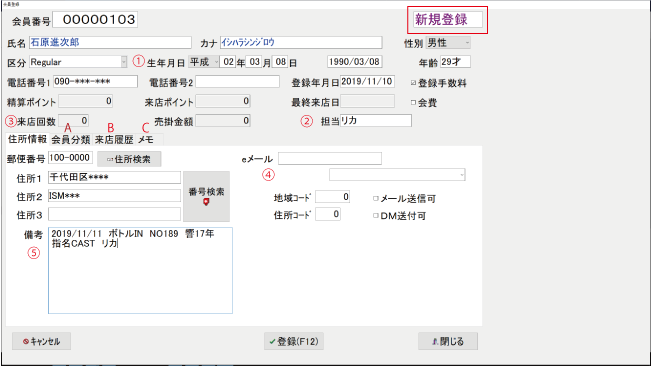This screenshot has height=366, width=651.
Task: Click the birth month field showing 03
Action: click(253, 62)
